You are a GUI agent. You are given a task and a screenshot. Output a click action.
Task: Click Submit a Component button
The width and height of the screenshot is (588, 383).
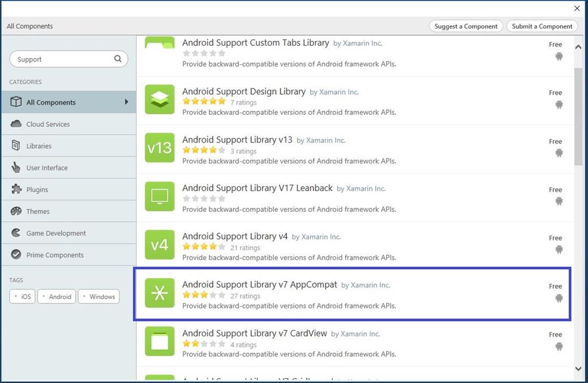pyautogui.click(x=542, y=26)
